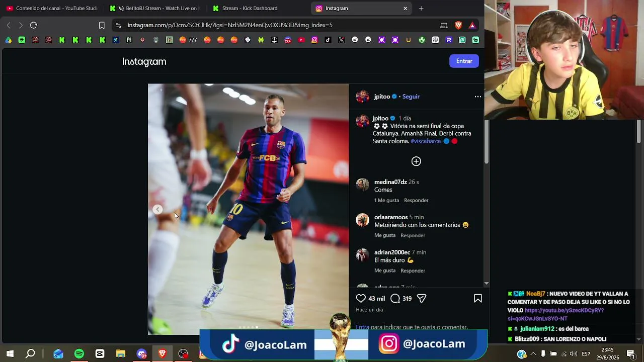This screenshot has width=644, height=362.
Task: Open the three-dot post options menu
Action: 478,97
